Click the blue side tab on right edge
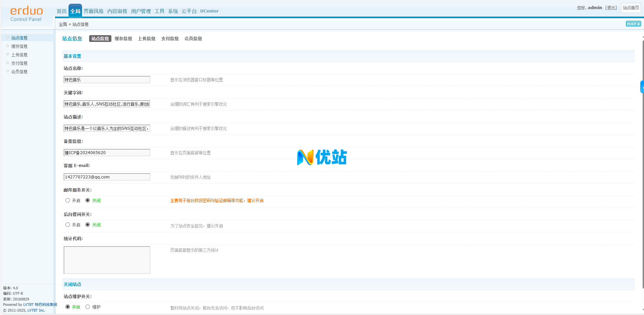Image resolution: width=644 pixels, height=315 pixels. (642, 87)
